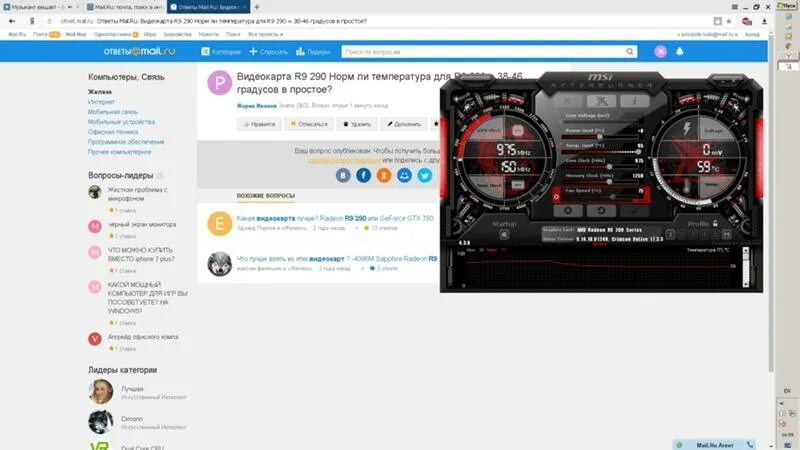
Task: Click the wolf avatar thumbnail in similar questions
Action: (x=219, y=264)
